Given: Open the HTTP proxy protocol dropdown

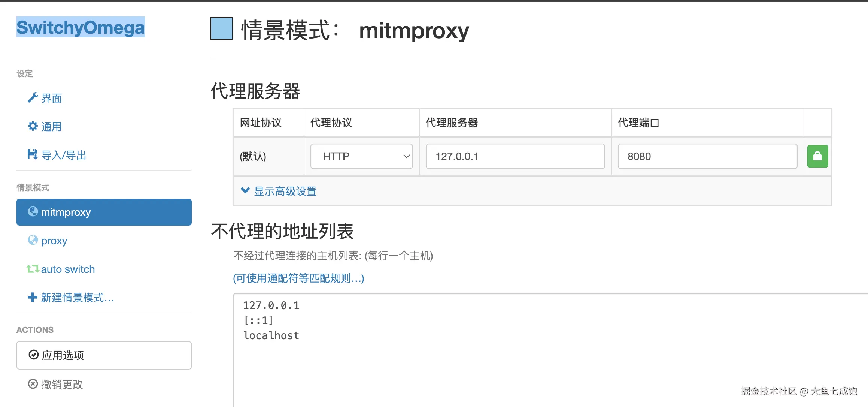Looking at the screenshot, I should click(x=361, y=156).
